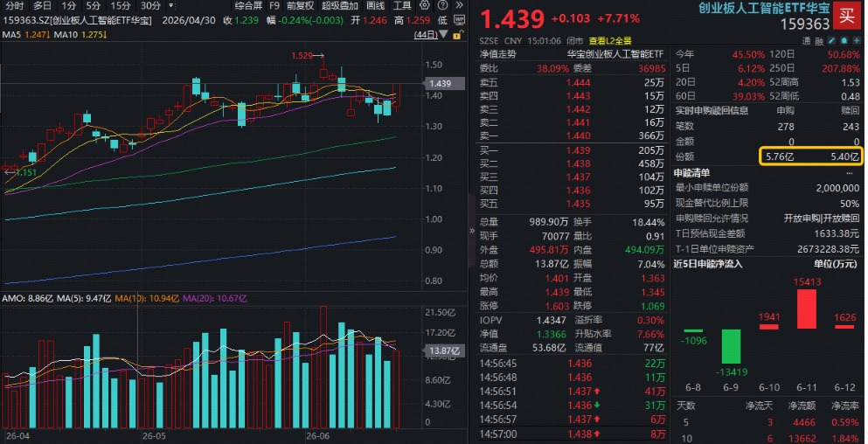Click the MA10 1.275 indicator label
868x444 pixels.
tap(80, 35)
